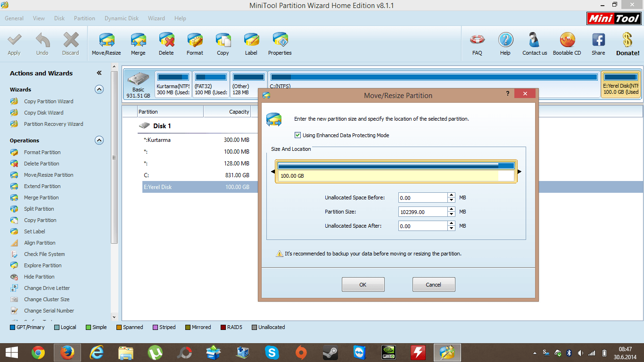Image resolution: width=644 pixels, height=362 pixels.
Task: Launch Copy Partition Wizard from sidebar
Action: [x=49, y=101]
